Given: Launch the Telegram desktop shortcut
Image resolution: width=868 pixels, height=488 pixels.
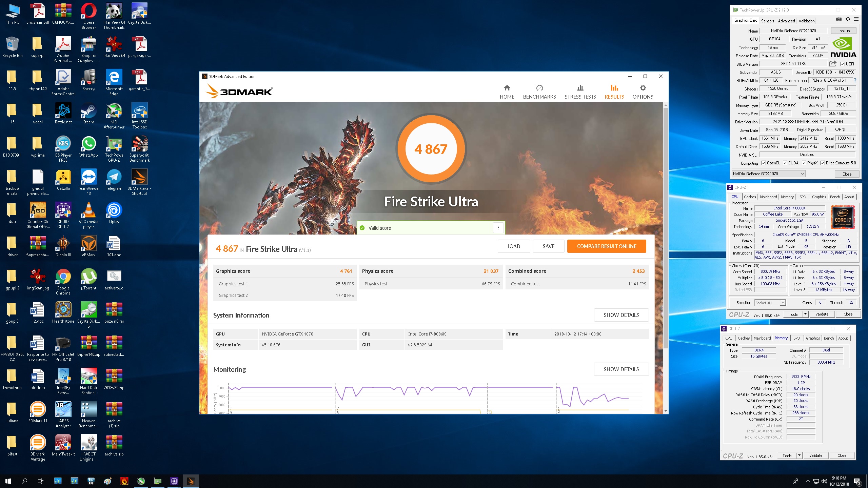Looking at the screenshot, I should [114, 180].
